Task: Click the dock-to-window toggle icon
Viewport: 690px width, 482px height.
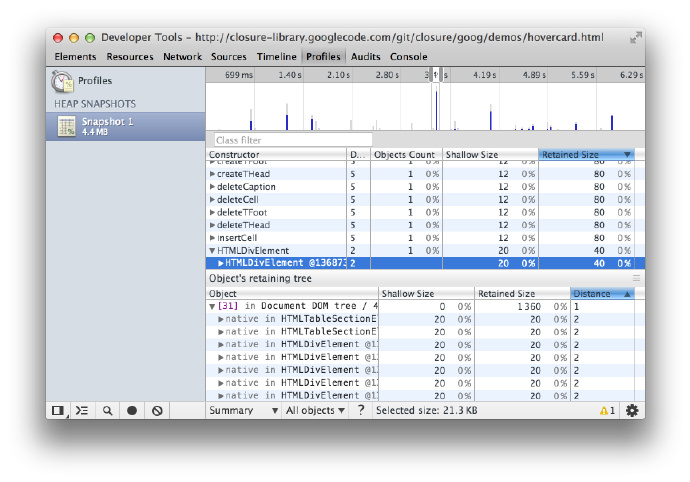Action: [x=58, y=410]
